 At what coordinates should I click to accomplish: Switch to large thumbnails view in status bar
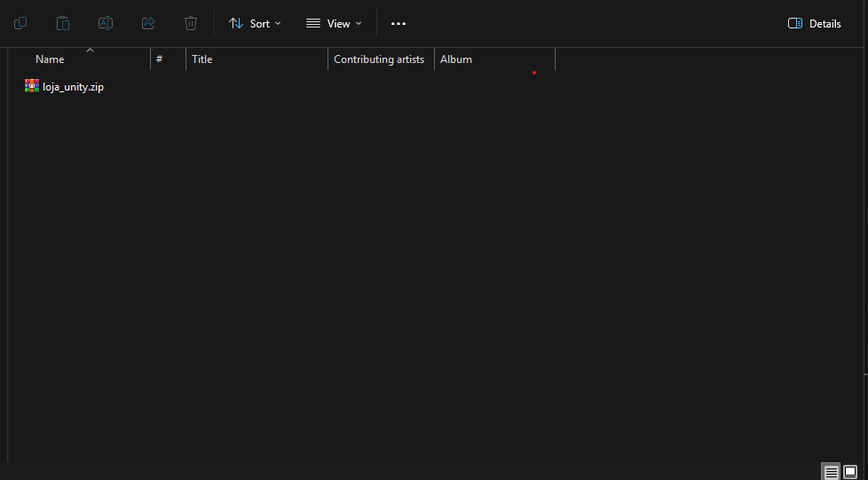tap(850, 471)
